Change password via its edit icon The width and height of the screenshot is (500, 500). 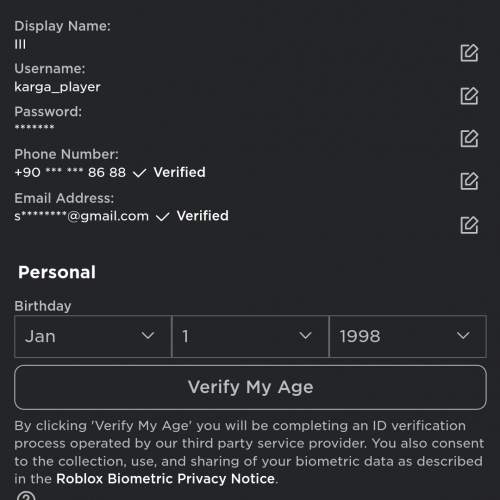(x=469, y=138)
